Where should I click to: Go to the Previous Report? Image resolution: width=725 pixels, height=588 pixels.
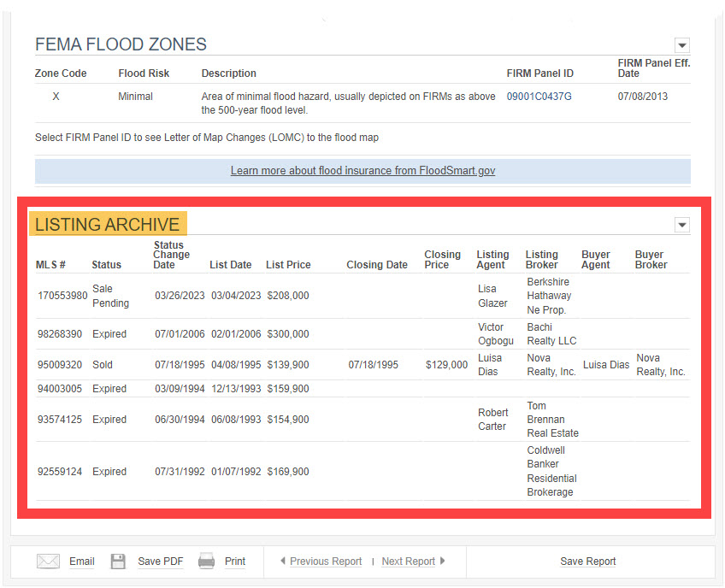pos(326,562)
